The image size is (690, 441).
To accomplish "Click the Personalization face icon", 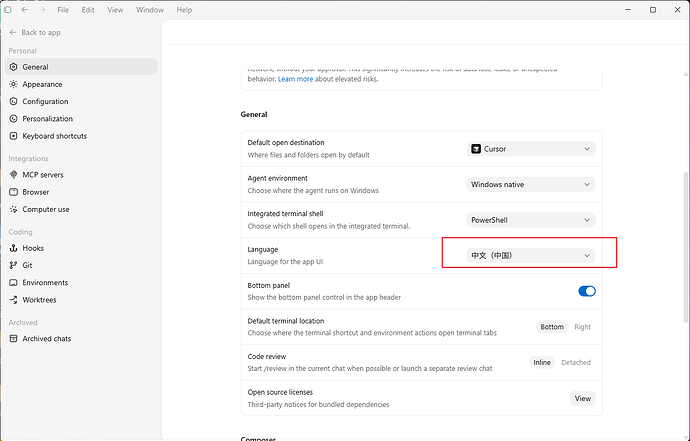I will [14, 118].
